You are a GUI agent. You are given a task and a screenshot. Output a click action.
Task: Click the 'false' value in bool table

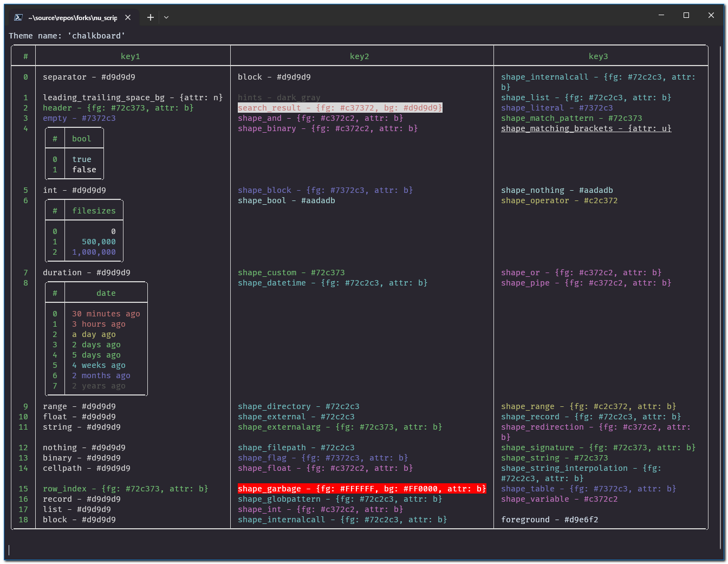(84, 170)
